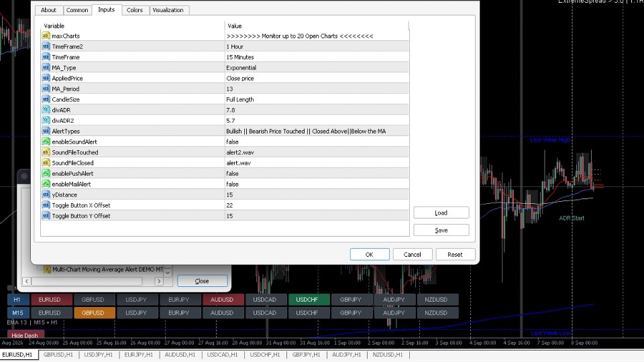Click the H1 timeframe dashboard label
The image size is (644, 362).
pos(17,300)
